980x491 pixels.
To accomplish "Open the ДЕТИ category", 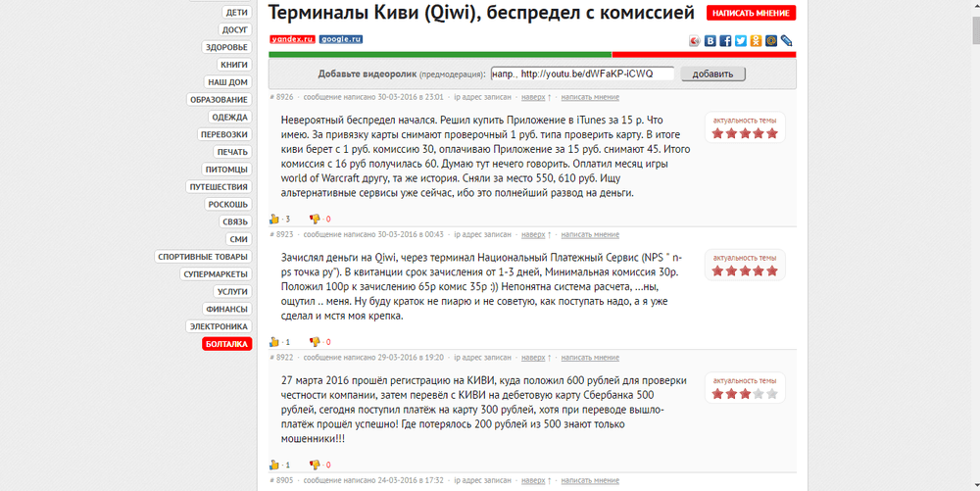I will coord(237,13).
